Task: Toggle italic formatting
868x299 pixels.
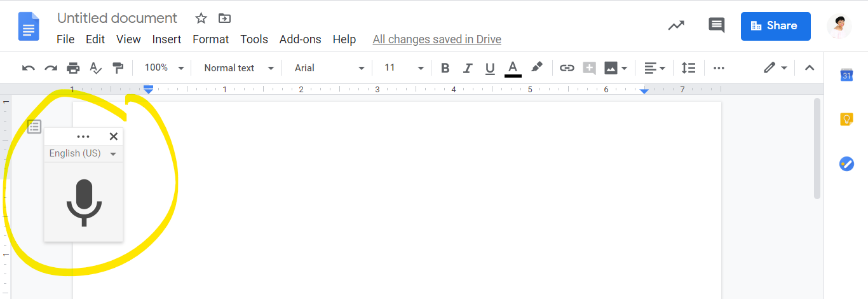Action: click(x=468, y=68)
